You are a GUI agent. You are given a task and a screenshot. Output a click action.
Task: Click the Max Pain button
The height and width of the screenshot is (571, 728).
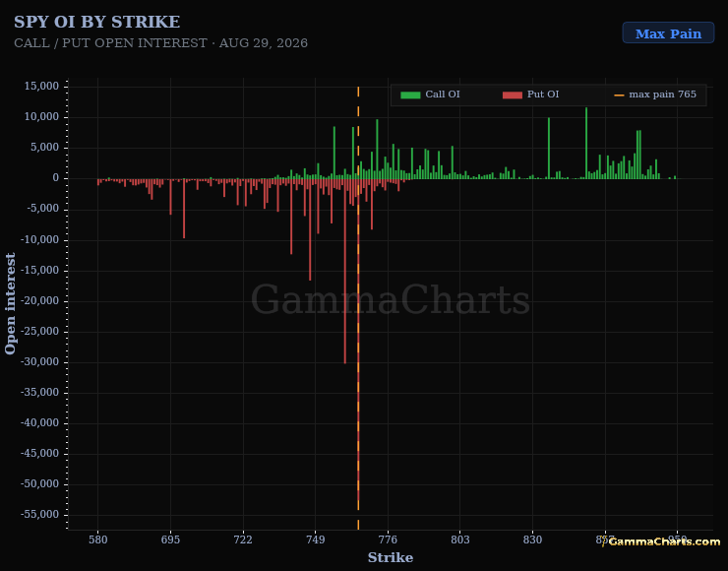pyautogui.click(x=668, y=33)
